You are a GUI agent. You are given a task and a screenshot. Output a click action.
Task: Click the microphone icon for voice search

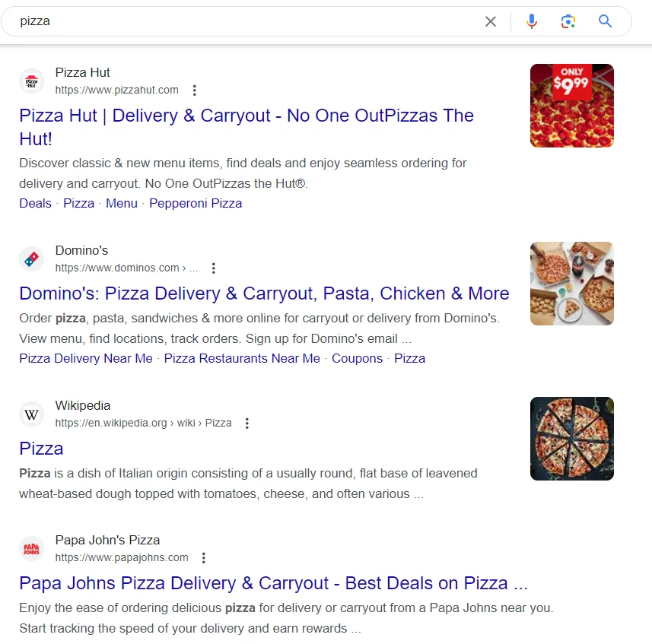coord(531,21)
